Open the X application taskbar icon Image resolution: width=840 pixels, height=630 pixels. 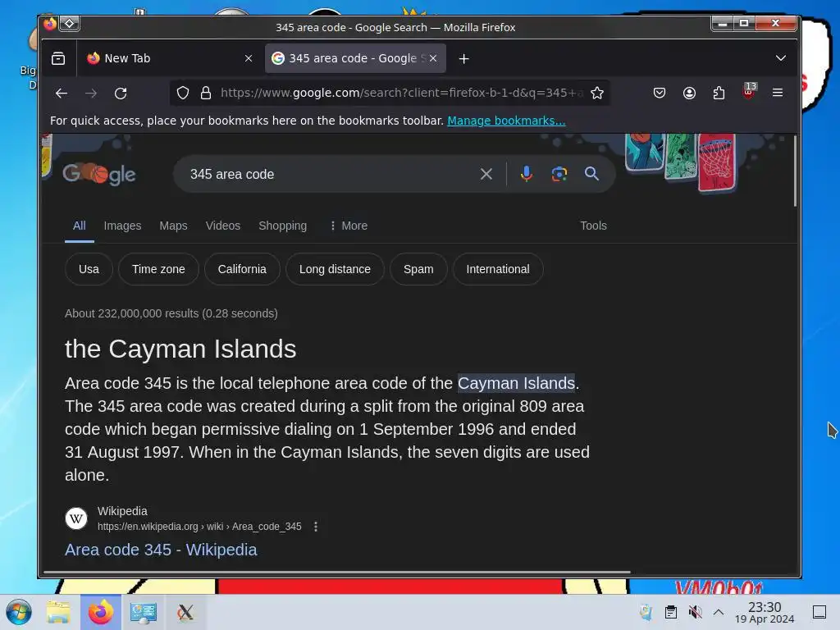(185, 612)
